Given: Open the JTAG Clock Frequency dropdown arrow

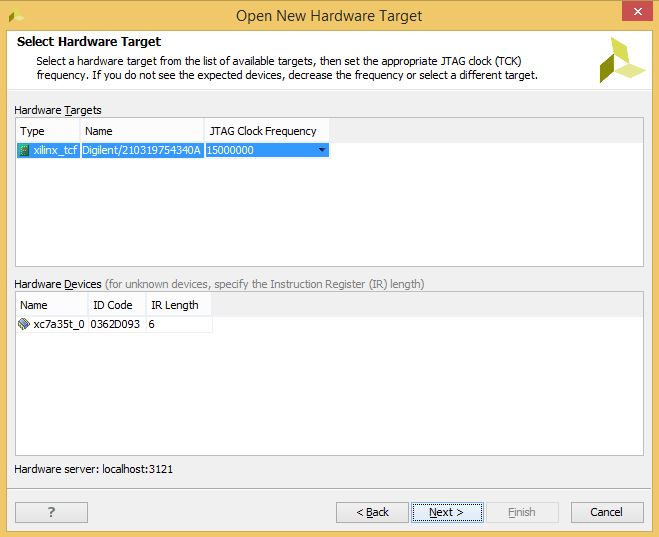Looking at the screenshot, I should click(322, 150).
